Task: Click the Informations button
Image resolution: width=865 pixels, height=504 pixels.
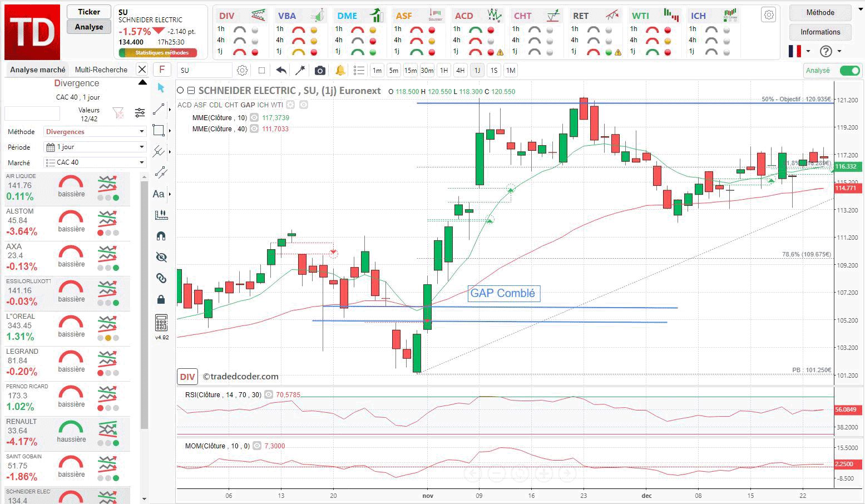Action: [820, 32]
